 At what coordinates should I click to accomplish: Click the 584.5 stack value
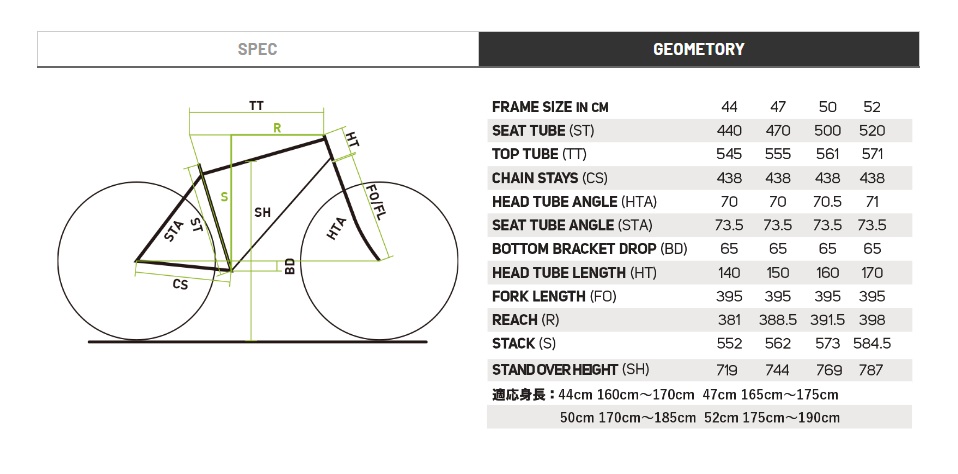[x=872, y=343]
